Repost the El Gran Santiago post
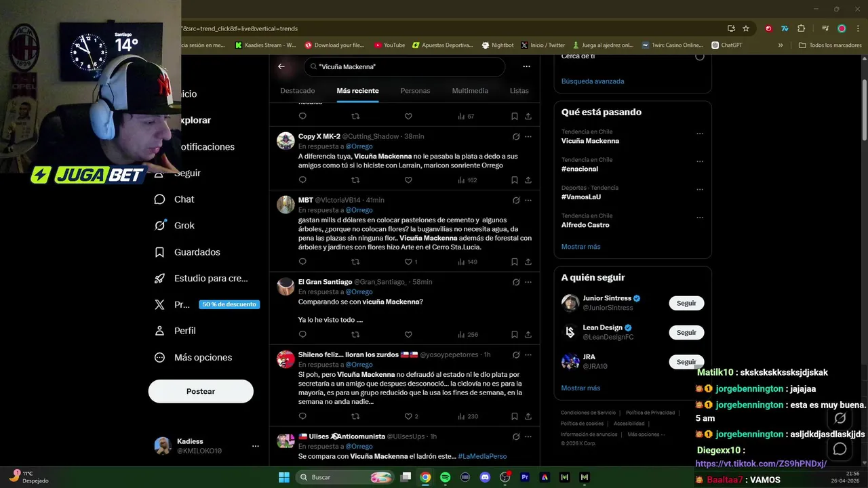The width and height of the screenshot is (868, 488). (355, 335)
